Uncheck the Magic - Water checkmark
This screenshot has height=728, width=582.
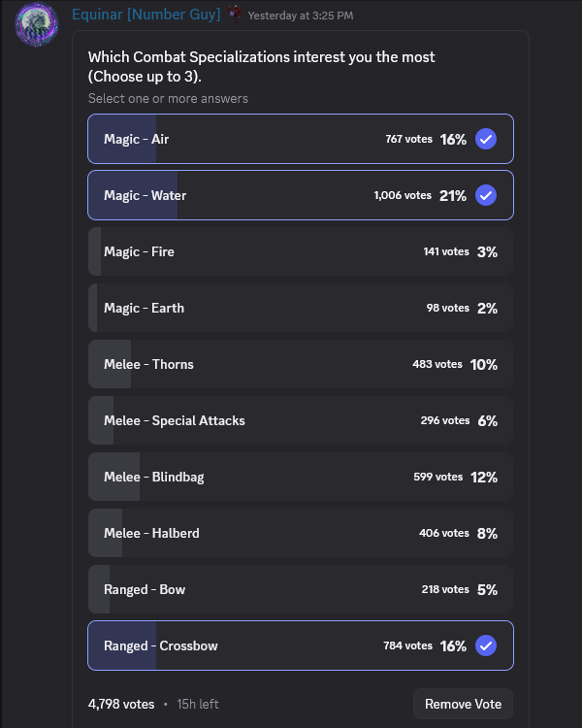(486, 195)
